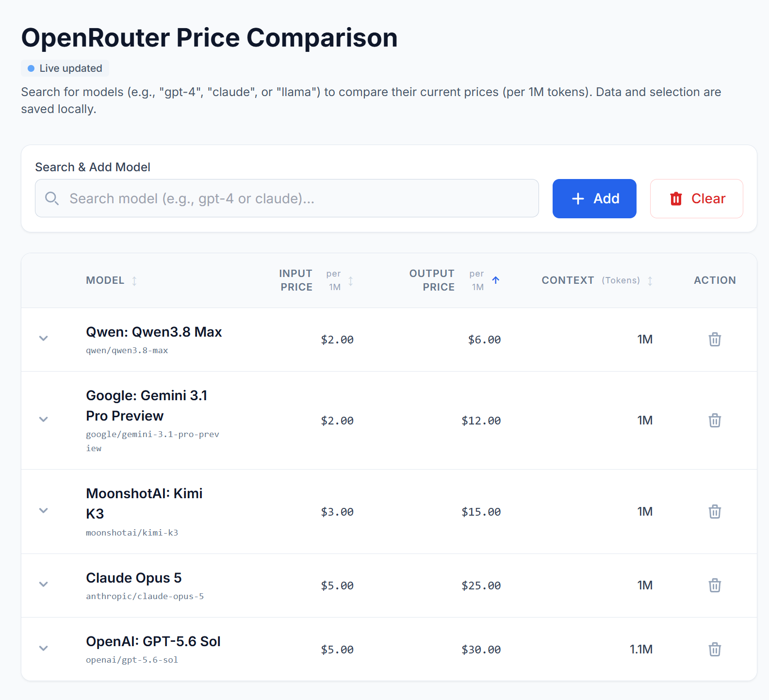This screenshot has width=769, height=700.
Task: Select the OpenAI: GPT-5.6 Sol name
Action: click(x=153, y=642)
